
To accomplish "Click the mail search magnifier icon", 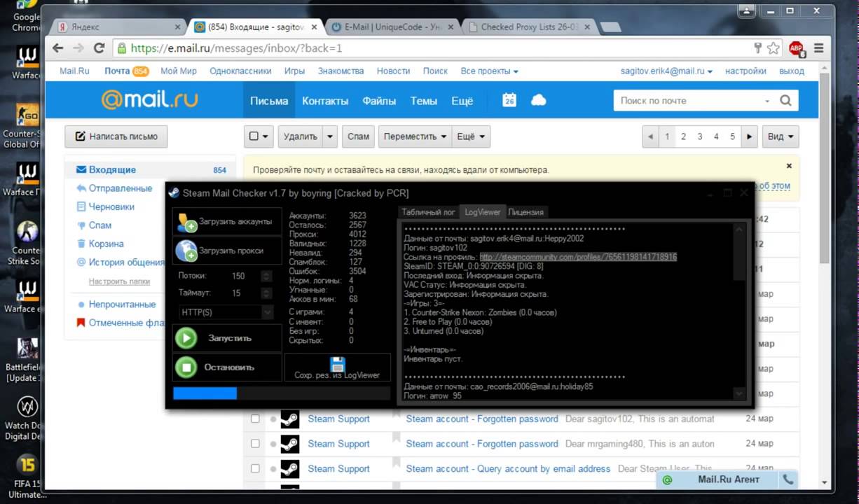I will click(785, 100).
